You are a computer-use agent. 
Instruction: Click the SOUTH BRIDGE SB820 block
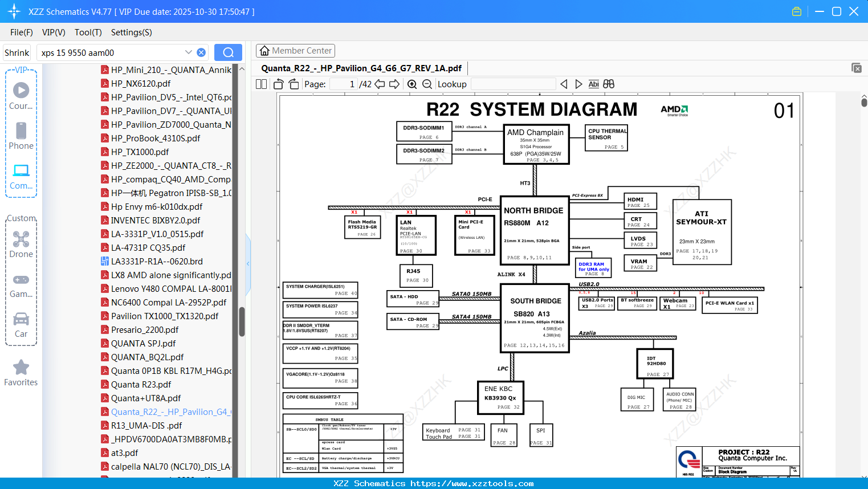[x=535, y=318]
